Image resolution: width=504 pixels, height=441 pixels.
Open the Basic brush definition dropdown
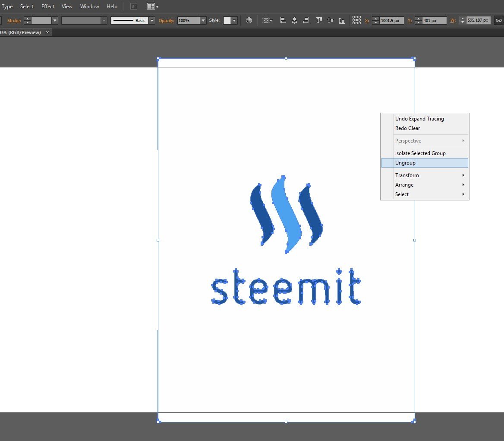click(152, 20)
